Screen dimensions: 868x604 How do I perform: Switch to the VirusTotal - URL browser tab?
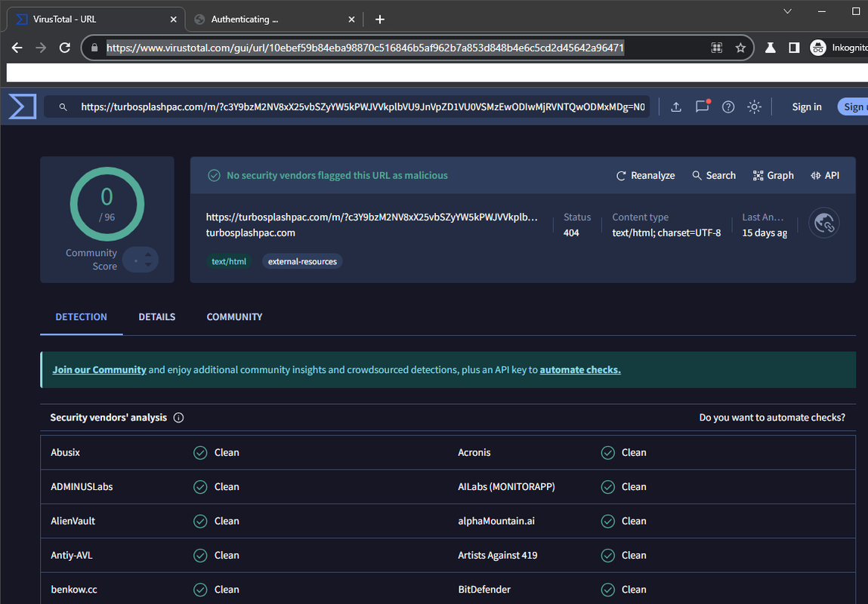coord(97,20)
